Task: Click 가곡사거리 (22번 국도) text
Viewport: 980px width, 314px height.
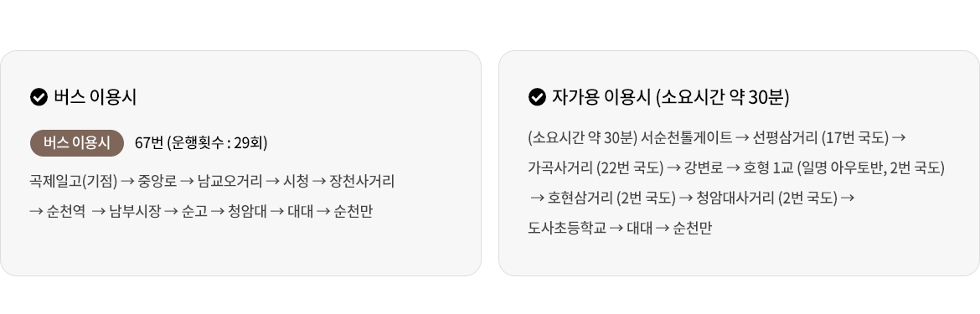Action: 596,167
